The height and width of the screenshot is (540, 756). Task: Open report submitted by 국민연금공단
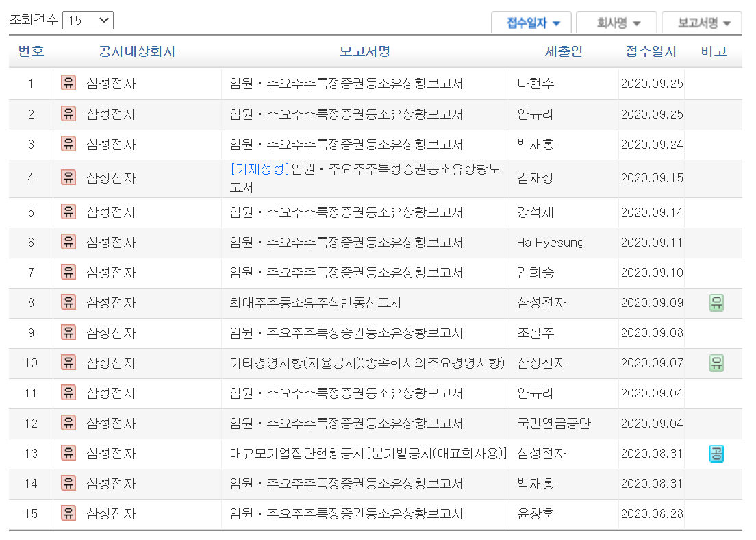point(346,424)
